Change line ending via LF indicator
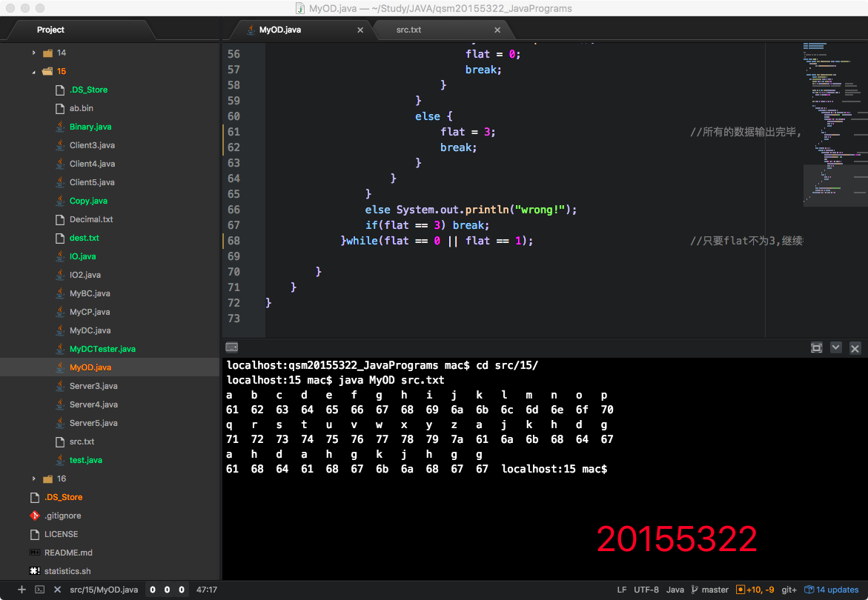The height and width of the screenshot is (600, 868). click(x=622, y=590)
